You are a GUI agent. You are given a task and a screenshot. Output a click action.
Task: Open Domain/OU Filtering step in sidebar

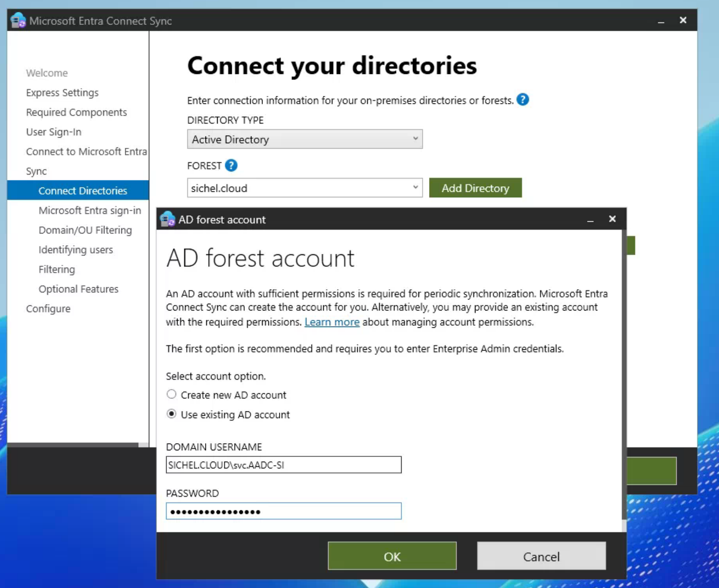coord(85,230)
